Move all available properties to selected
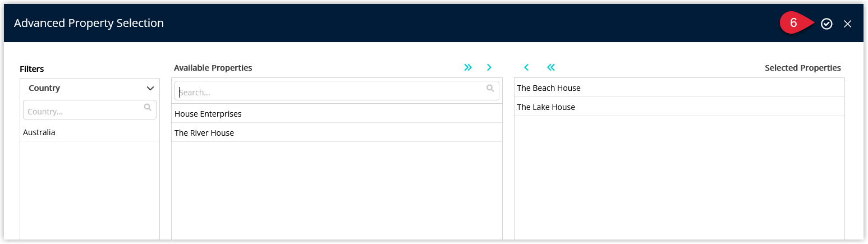 pos(468,67)
